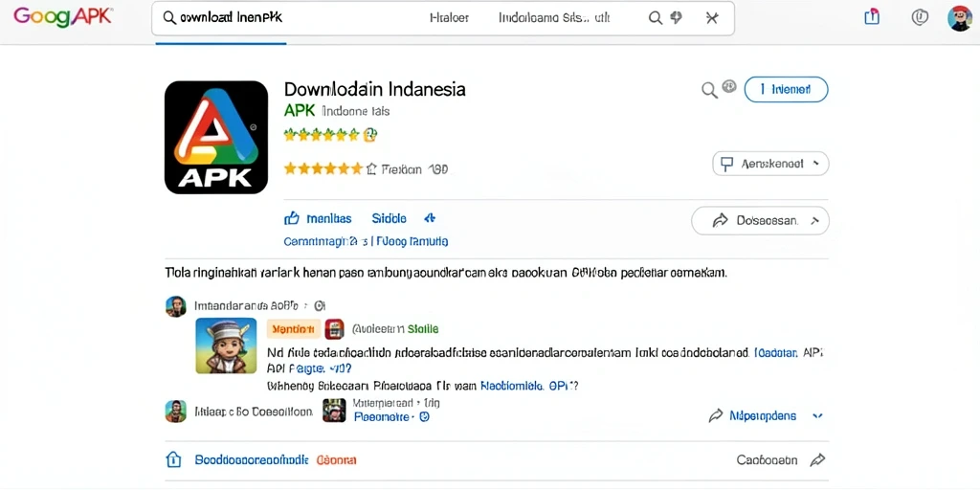This screenshot has width=980, height=490.
Task: Clear the search with X icon
Action: point(711,17)
